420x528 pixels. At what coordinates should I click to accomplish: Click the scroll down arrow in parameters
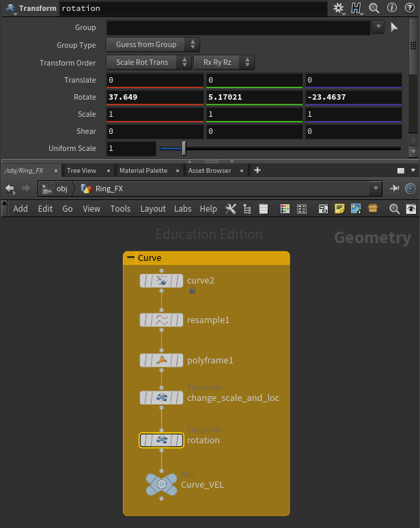tap(413, 151)
